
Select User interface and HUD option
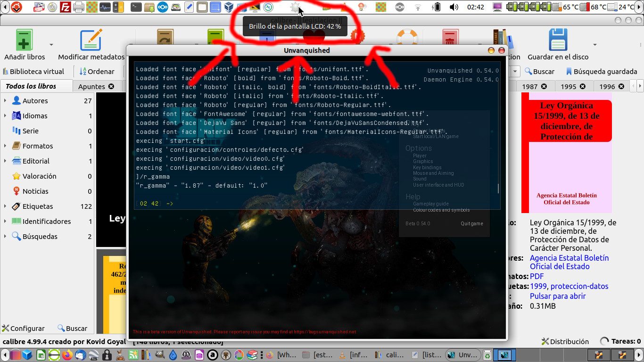(438, 185)
